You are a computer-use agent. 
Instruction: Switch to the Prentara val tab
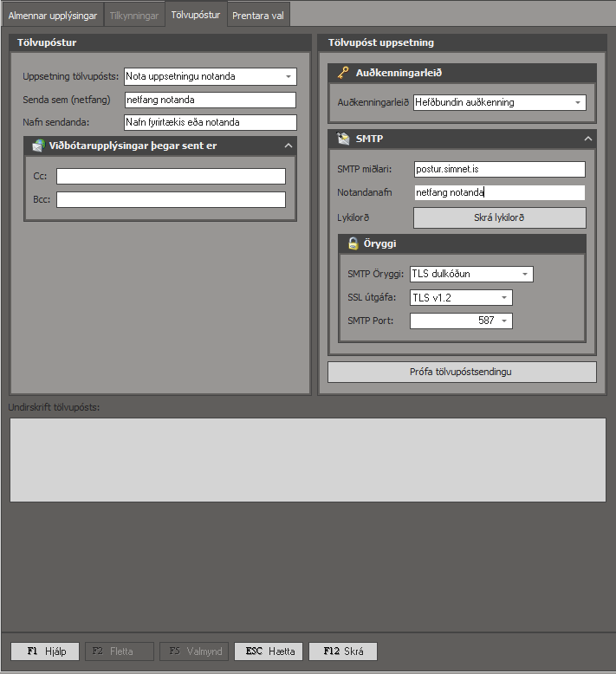pos(258,16)
